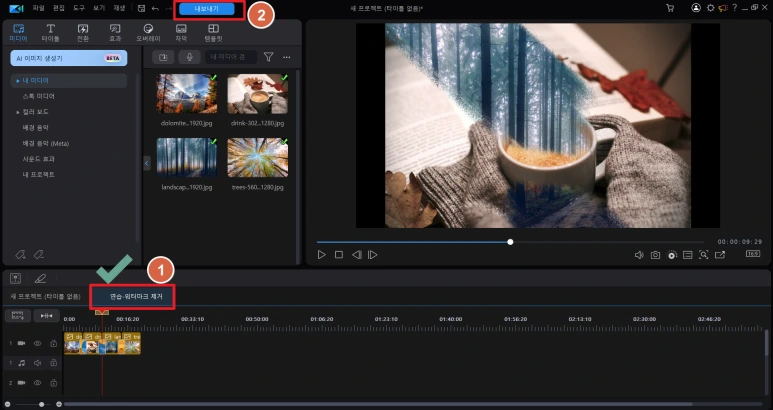Stop the preview playback
The image size is (773, 410).
click(339, 255)
